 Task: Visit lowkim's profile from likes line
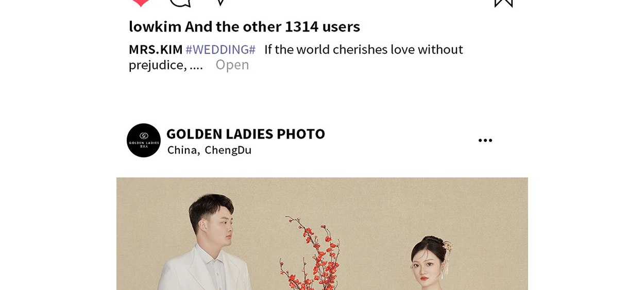[x=155, y=26]
